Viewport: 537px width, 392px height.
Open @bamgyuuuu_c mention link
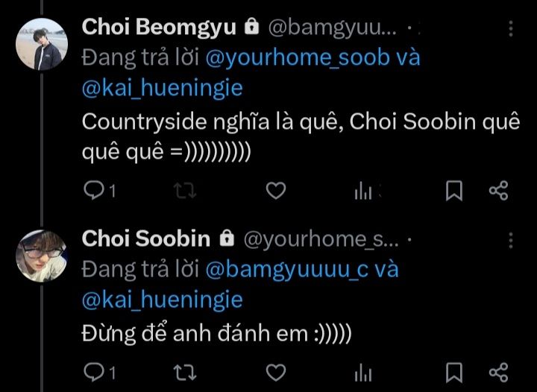point(287,269)
